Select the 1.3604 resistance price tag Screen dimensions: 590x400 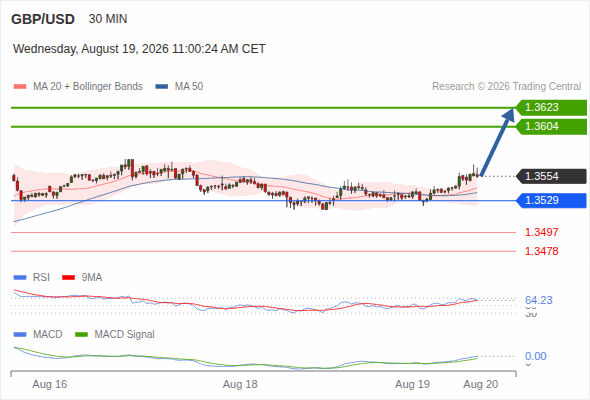[x=551, y=126]
